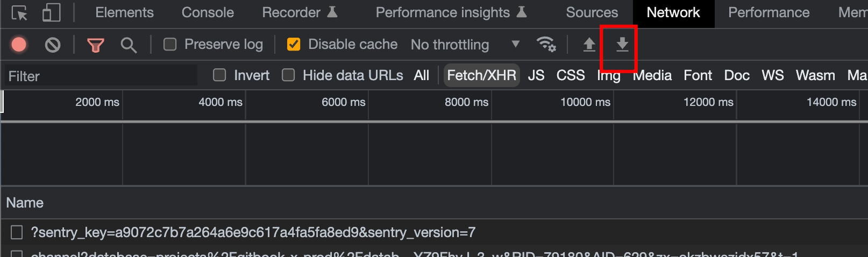Switch to the Console tab

(x=208, y=13)
